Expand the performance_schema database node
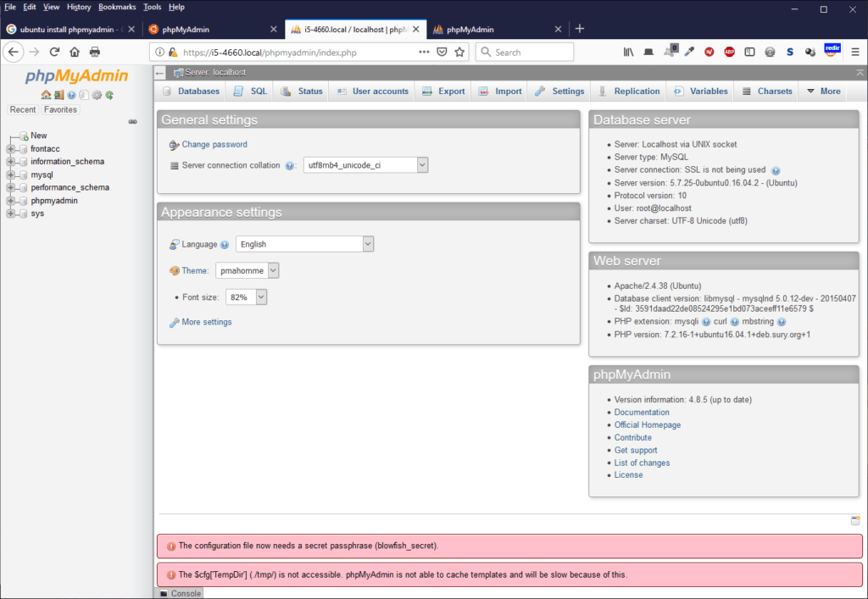 10,187
